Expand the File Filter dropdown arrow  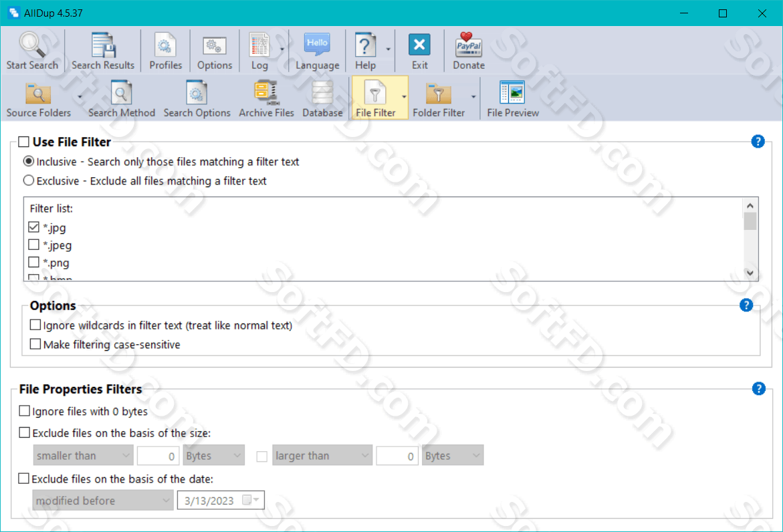pyautogui.click(x=404, y=97)
